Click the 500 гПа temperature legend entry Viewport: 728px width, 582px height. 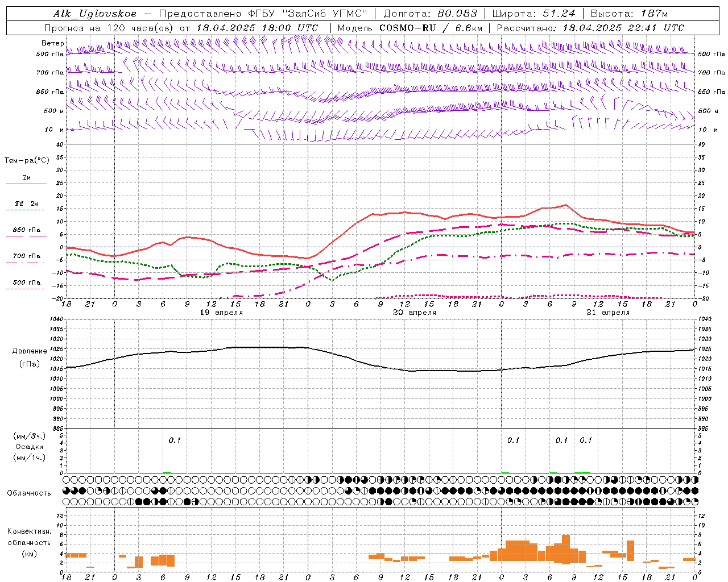(x=27, y=282)
